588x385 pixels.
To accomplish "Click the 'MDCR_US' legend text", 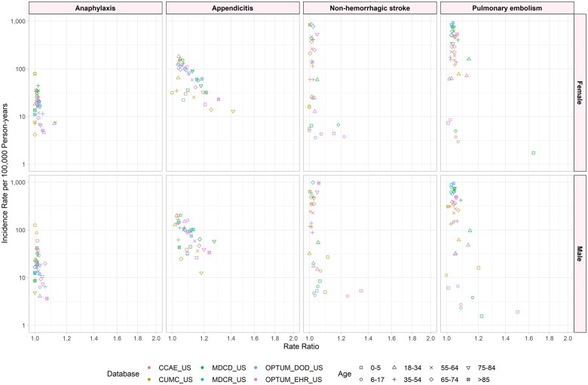I will [228, 380].
